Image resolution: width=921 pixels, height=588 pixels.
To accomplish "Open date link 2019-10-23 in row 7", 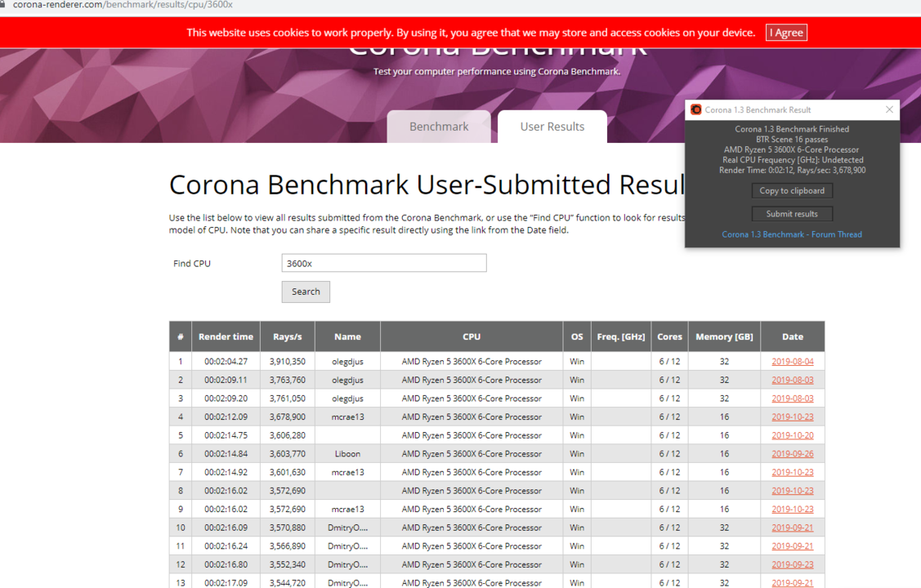I will point(793,472).
